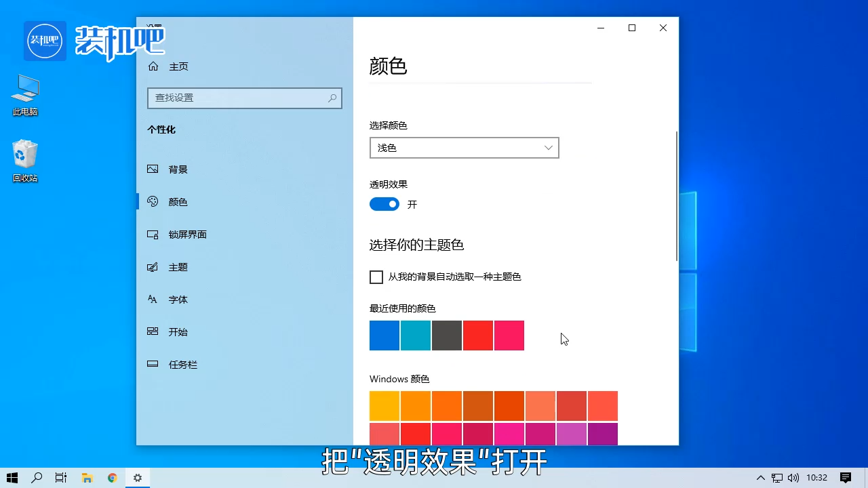Turn off the 透明效果 transparency toggle
This screenshot has width=868, height=488.
[384, 204]
